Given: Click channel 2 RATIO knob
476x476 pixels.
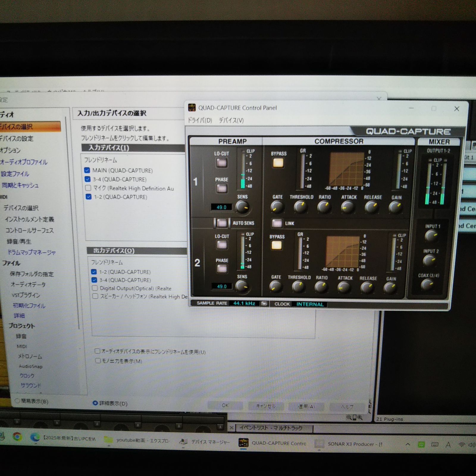Looking at the screenshot, I should pyautogui.click(x=321, y=287).
